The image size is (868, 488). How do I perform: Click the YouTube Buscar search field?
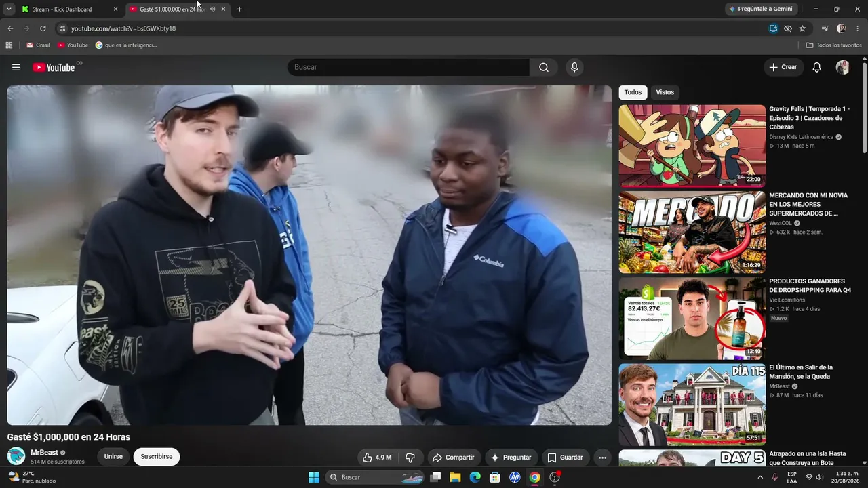(x=408, y=67)
